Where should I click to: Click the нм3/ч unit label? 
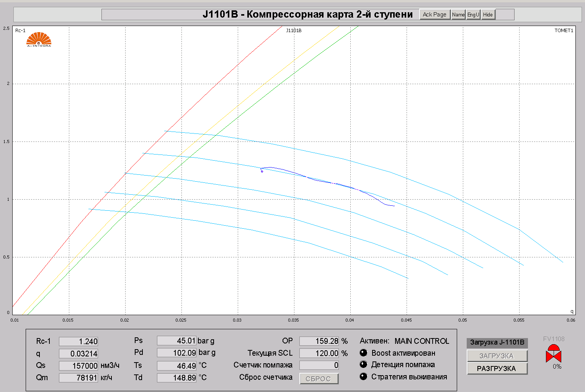(110, 366)
